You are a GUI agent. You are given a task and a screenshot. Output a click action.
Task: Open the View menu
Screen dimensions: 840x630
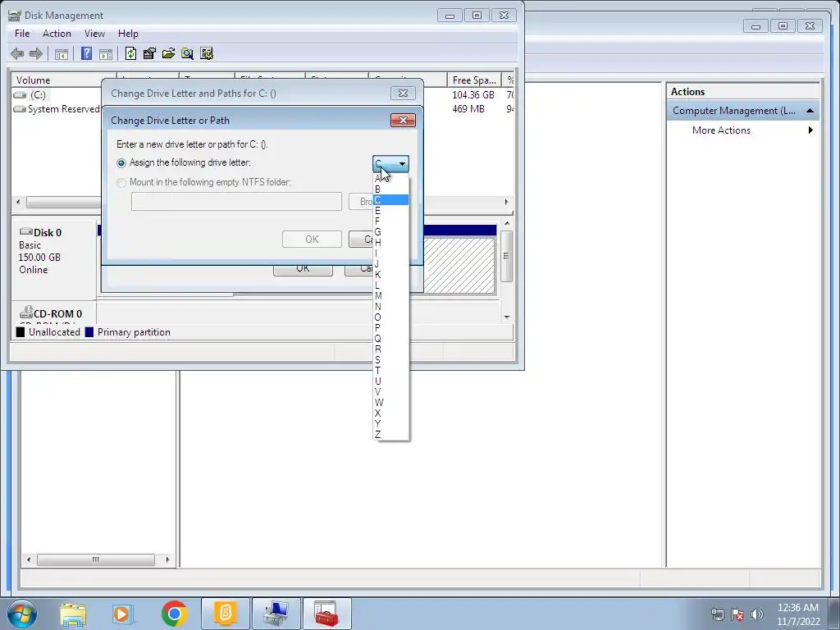[x=94, y=33]
